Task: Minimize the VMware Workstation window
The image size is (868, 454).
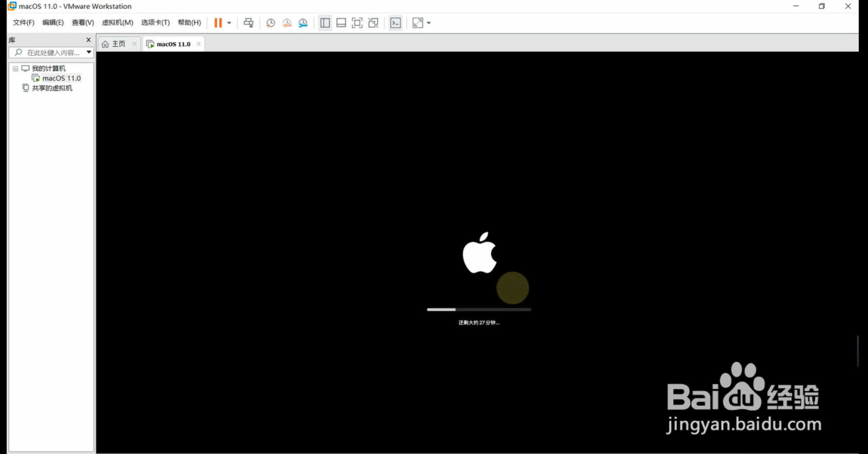Action: [x=796, y=6]
